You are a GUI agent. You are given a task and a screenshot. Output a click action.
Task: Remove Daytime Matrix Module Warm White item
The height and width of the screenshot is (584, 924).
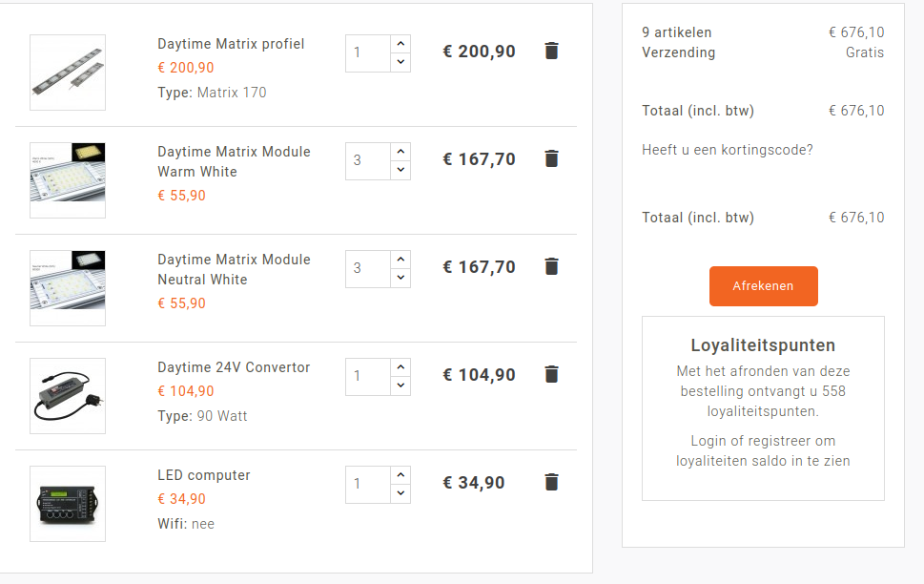[x=551, y=159]
